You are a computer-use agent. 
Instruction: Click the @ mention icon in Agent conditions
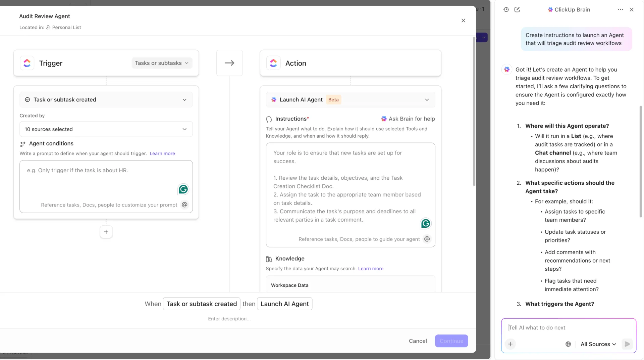[184, 205]
